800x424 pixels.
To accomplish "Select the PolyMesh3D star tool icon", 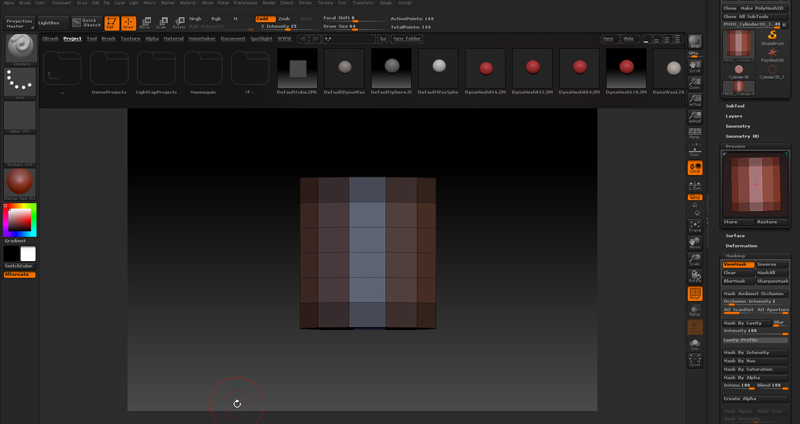I will (x=772, y=55).
